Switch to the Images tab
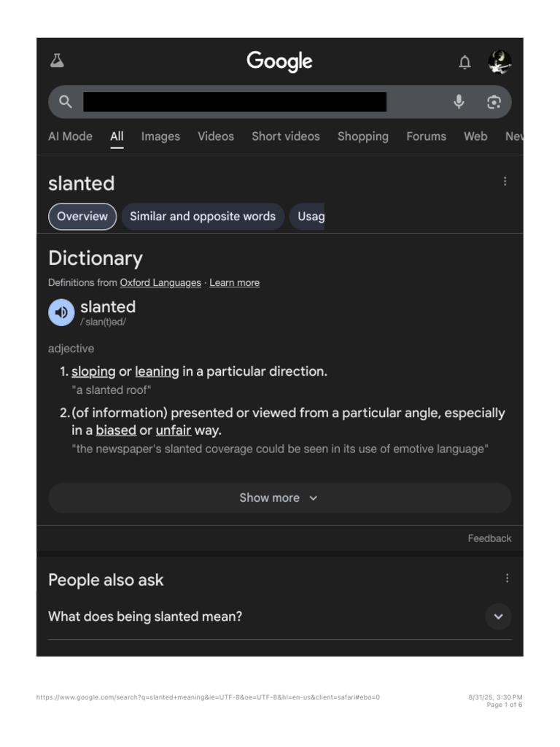This screenshot has width=560, height=747. pyautogui.click(x=160, y=136)
